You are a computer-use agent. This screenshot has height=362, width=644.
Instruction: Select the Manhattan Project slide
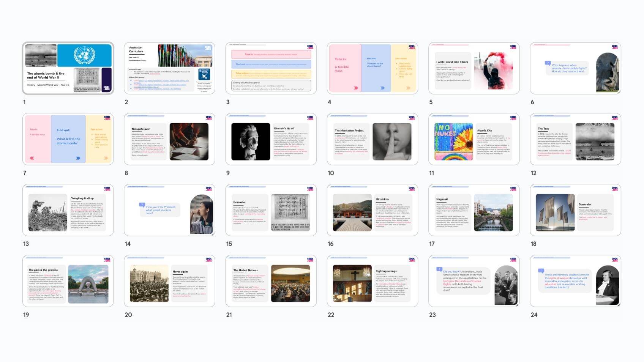point(372,139)
